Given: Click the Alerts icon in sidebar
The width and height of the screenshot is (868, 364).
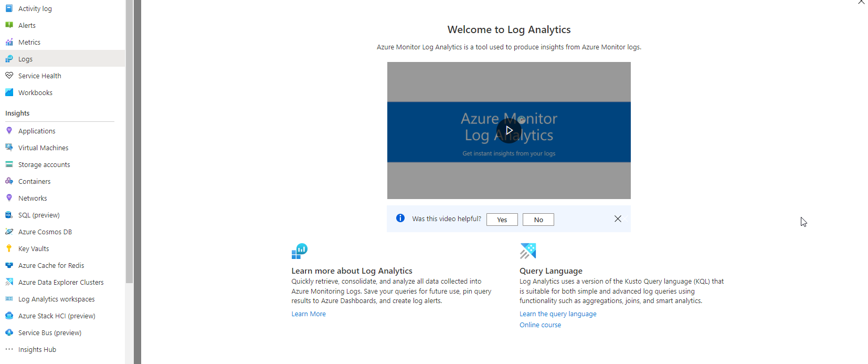Looking at the screenshot, I should (x=9, y=25).
